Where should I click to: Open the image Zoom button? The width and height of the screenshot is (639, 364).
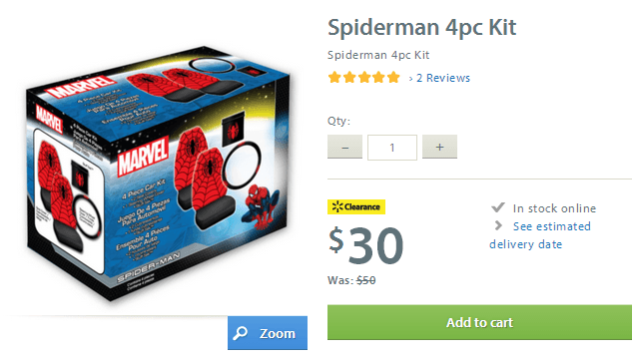tap(268, 333)
